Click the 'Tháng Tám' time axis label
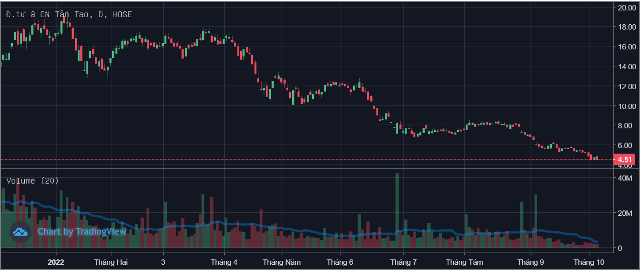 pos(464,262)
